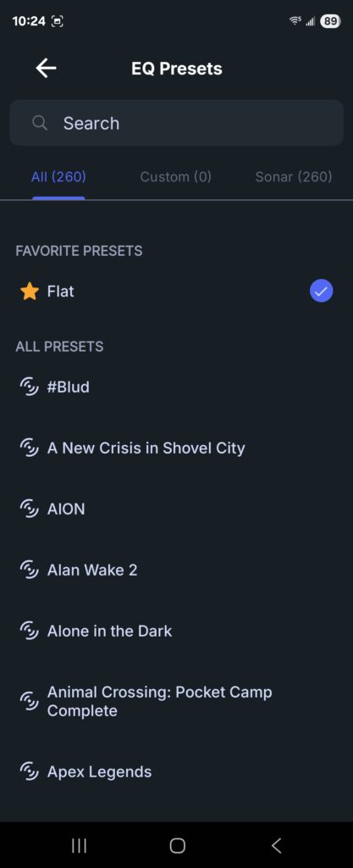Screen dimensions: 353x868
Task: Focus the Search input field
Action: coord(176,123)
